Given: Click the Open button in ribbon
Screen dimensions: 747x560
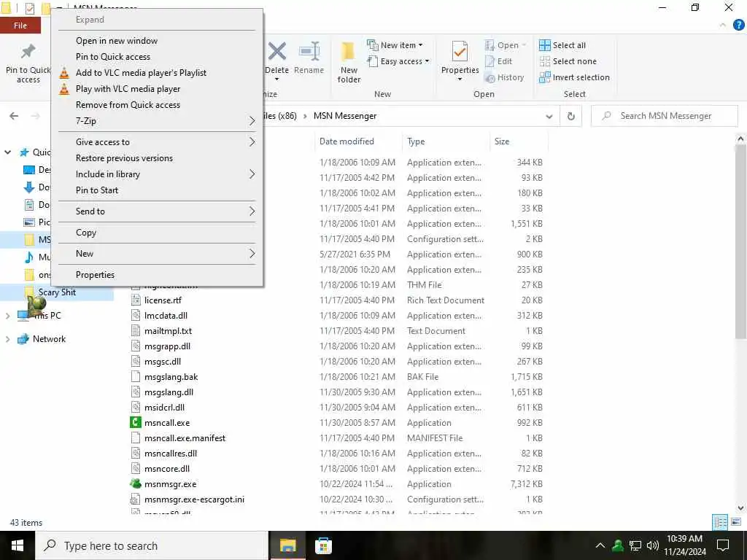Looking at the screenshot, I should [x=505, y=45].
